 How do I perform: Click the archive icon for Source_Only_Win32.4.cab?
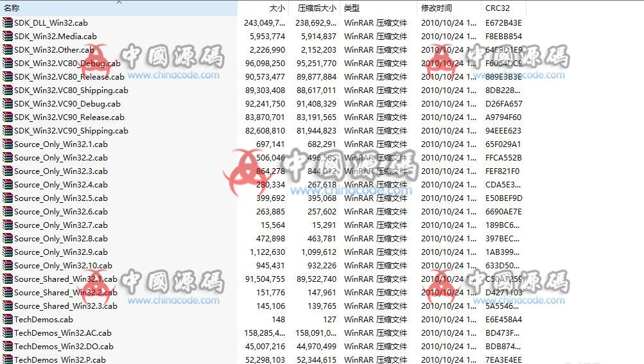8,184
